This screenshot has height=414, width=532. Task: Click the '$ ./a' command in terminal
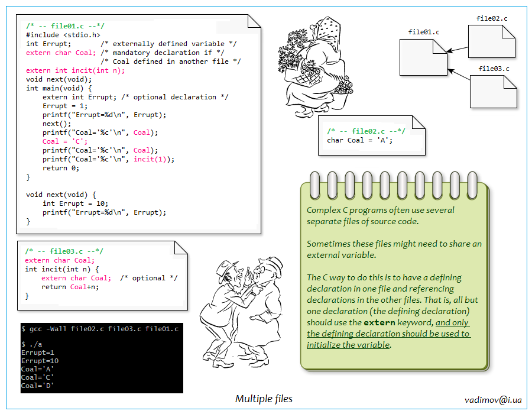pyautogui.click(x=31, y=344)
